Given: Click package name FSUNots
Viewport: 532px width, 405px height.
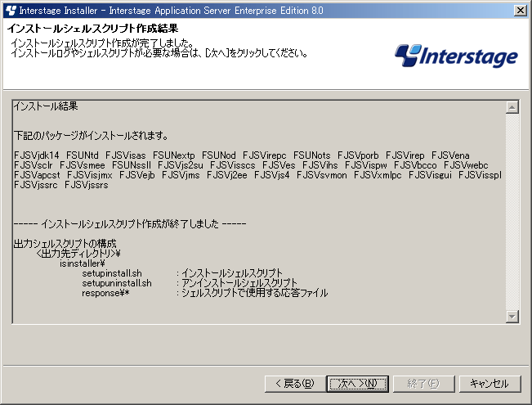Looking at the screenshot, I should point(312,155).
